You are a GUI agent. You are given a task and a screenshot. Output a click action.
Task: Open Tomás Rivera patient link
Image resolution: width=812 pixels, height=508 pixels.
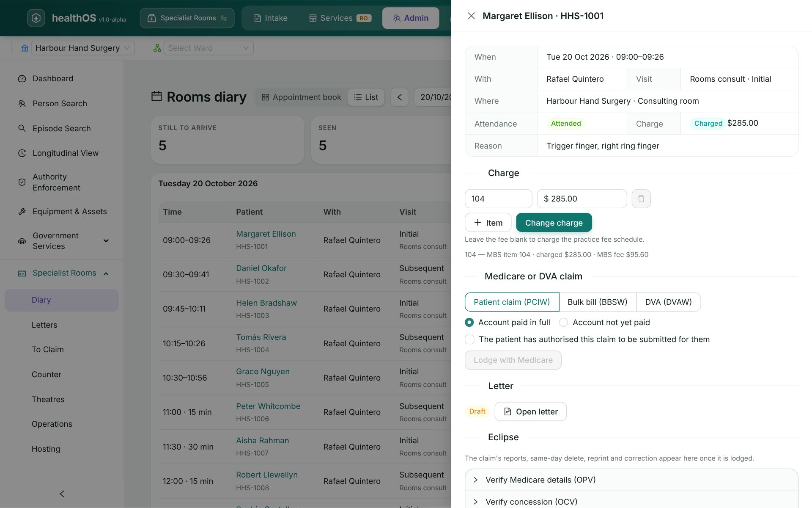coord(261,337)
